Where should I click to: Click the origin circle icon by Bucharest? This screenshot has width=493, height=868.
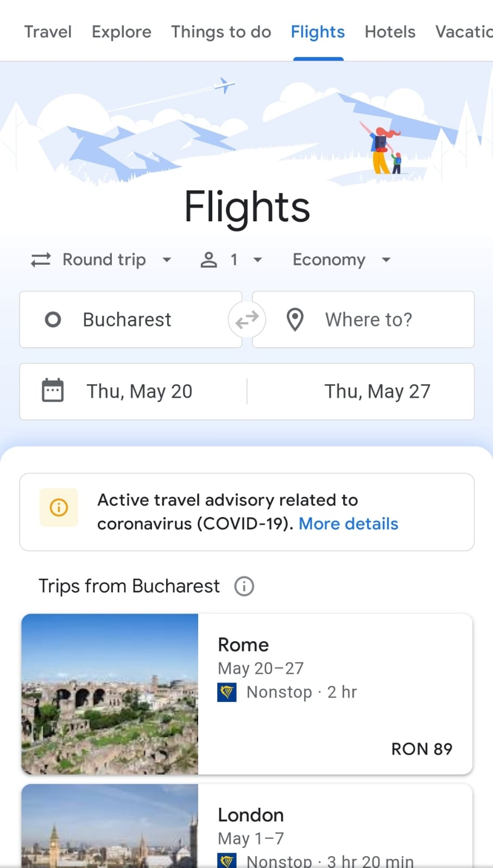click(53, 320)
